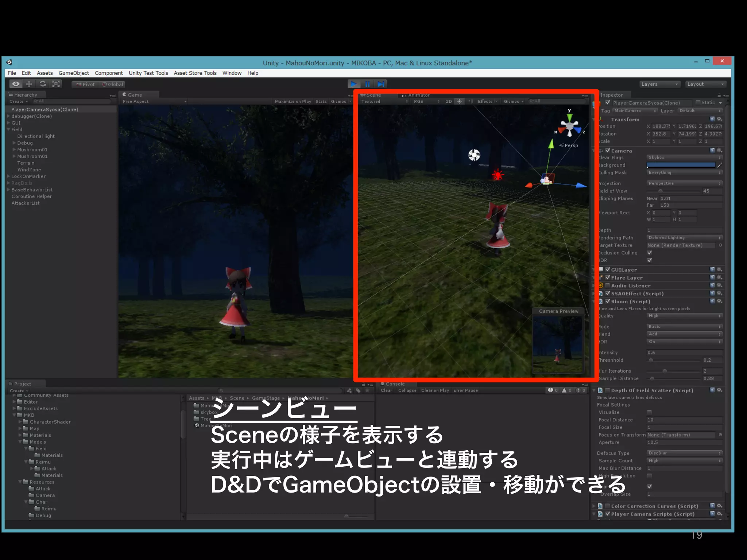Pick background color with eyedropper
747x560 pixels.
pyautogui.click(x=720, y=165)
